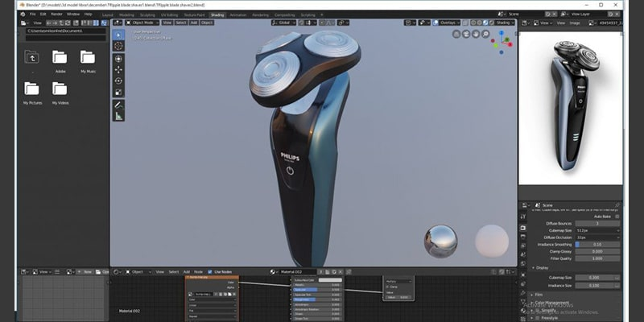
Task: Adjust the Roughness slider on shader node
Action: pyautogui.click(x=316, y=299)
